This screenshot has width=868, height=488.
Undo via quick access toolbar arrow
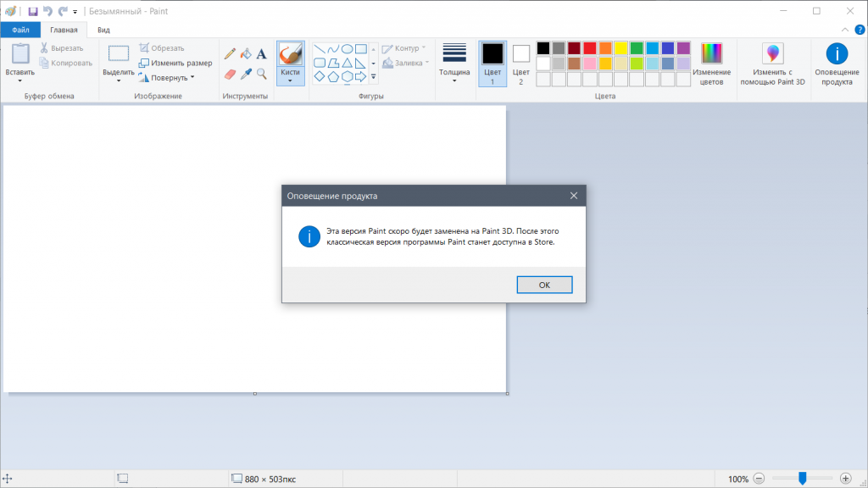47,11
